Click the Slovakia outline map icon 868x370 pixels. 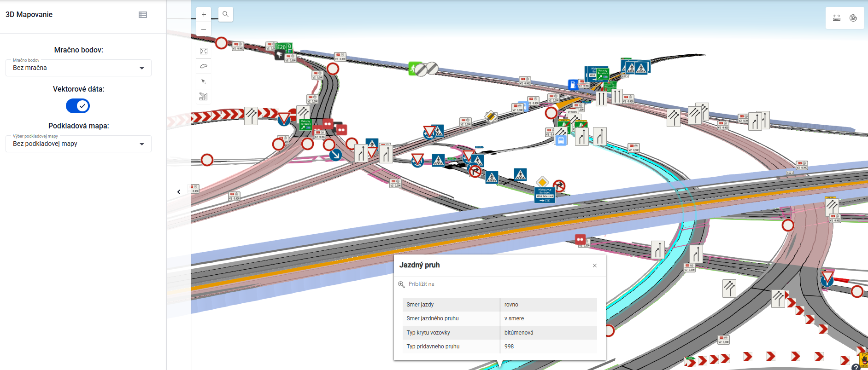[204, 66]
